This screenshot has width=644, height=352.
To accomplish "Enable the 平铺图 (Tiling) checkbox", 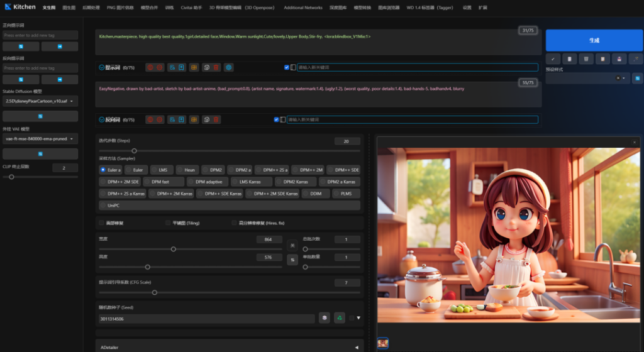I will pyautogui.click(x=168, y=223).
